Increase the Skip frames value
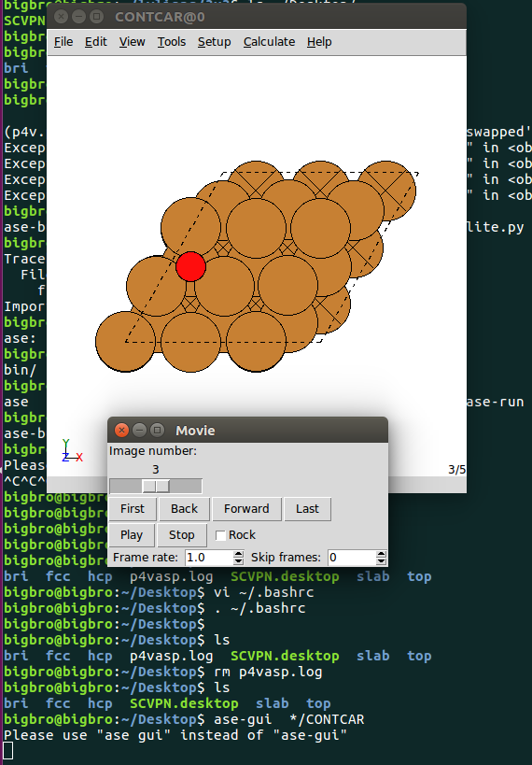This screenshot has width=532, height=765. (x=382, y=554)
